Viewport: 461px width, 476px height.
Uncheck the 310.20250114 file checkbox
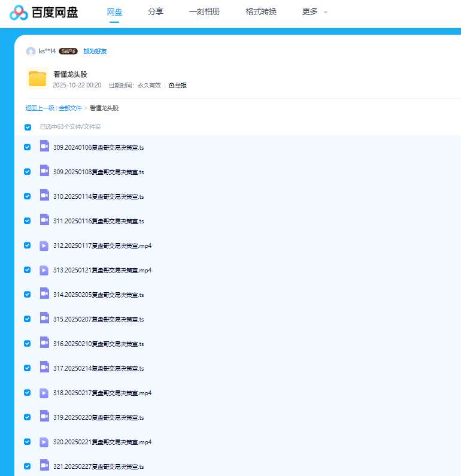[28, 196]
